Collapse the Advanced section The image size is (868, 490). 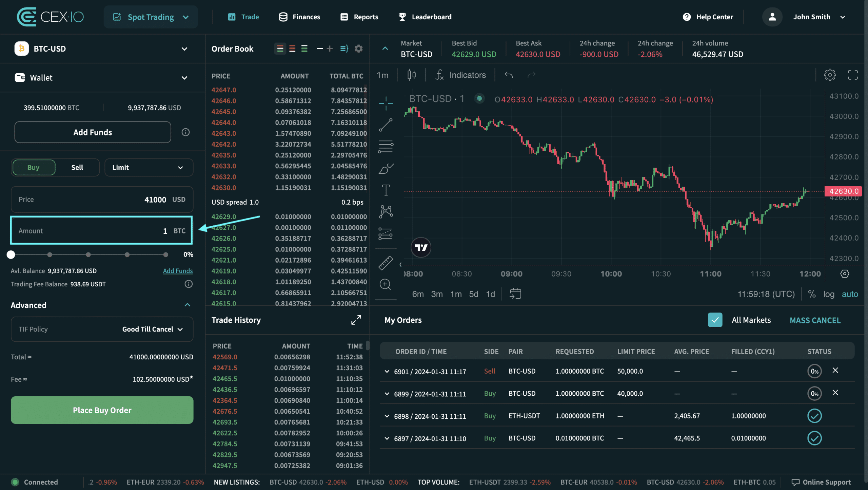pos(187,305)
